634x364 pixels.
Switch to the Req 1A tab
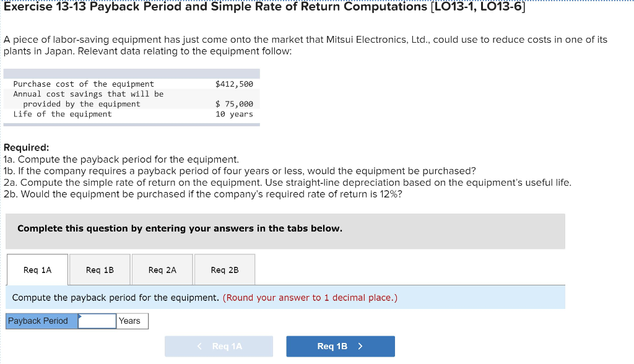[38, 270]
